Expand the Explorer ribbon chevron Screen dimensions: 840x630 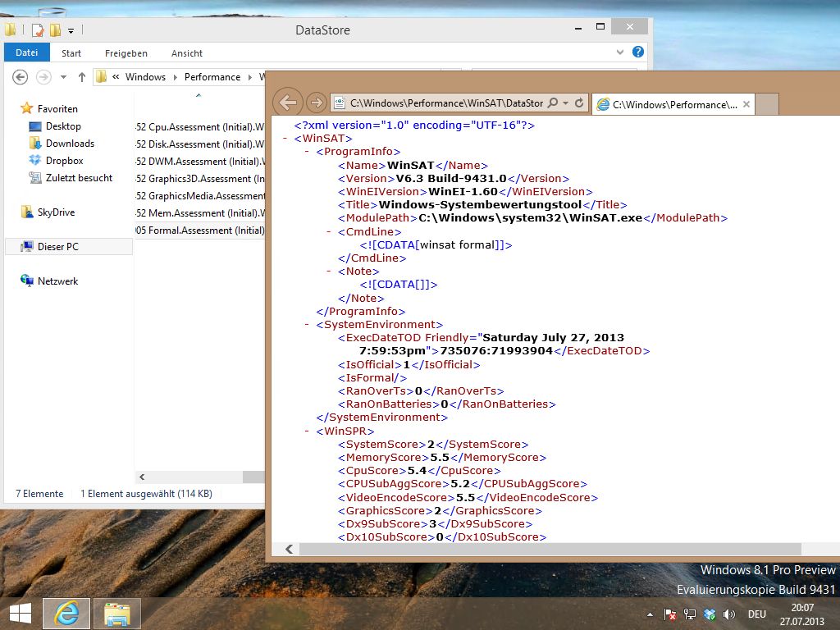click(x=620, y=52)
